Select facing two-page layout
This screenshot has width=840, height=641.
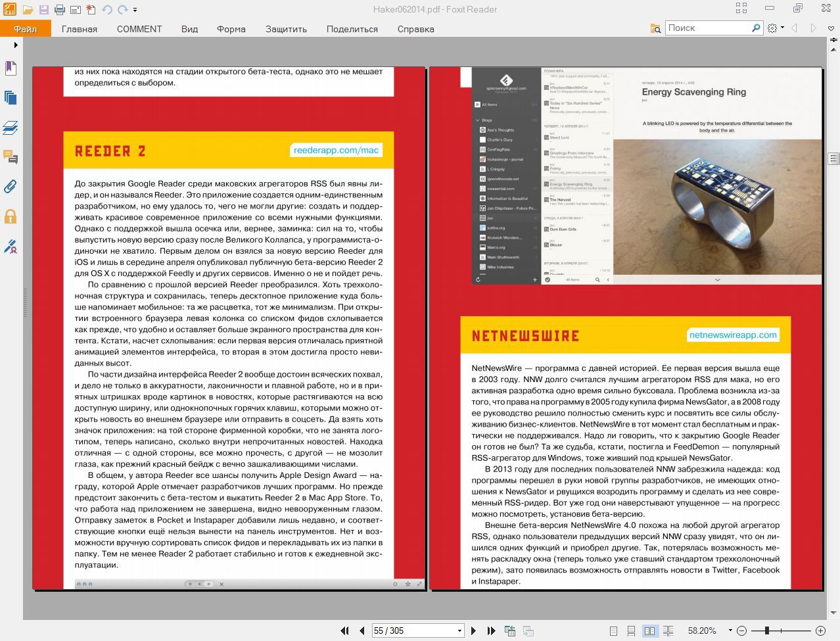click(x=649, y=631)
